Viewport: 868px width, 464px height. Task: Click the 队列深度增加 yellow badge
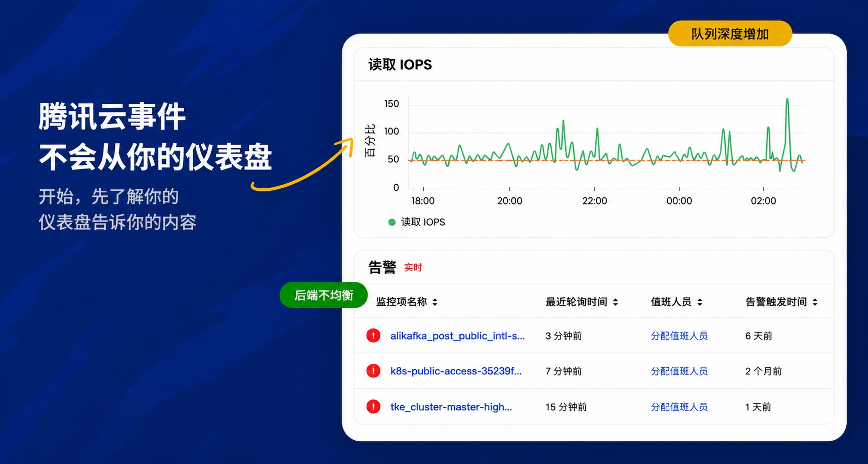[x=730, y=34]
